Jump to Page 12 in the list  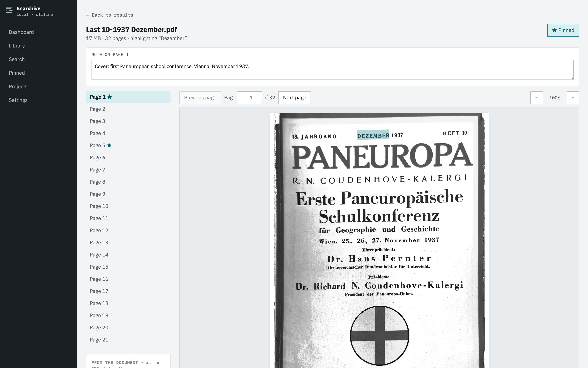(x=128, y=231)
